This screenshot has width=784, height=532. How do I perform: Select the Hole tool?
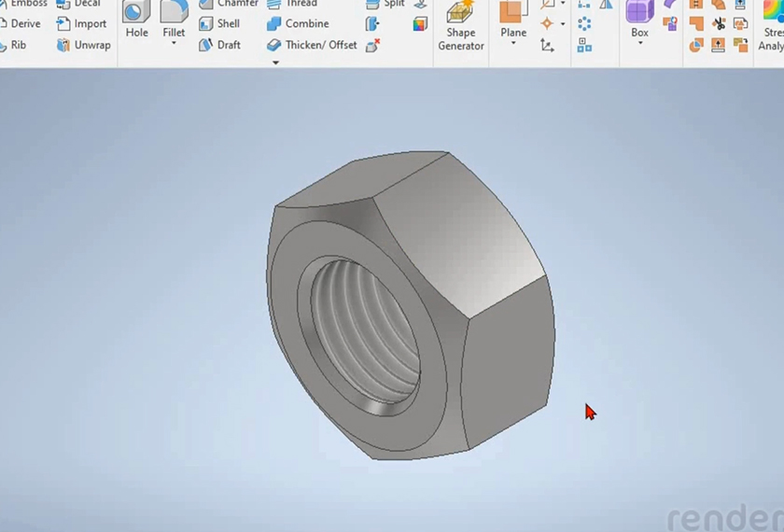pos(136,19)
